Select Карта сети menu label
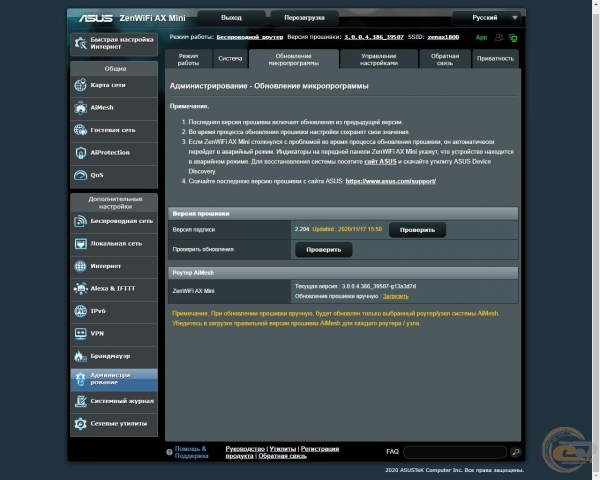Image resolution: width=600 pixels, height=480 pixels. (108, 85)
